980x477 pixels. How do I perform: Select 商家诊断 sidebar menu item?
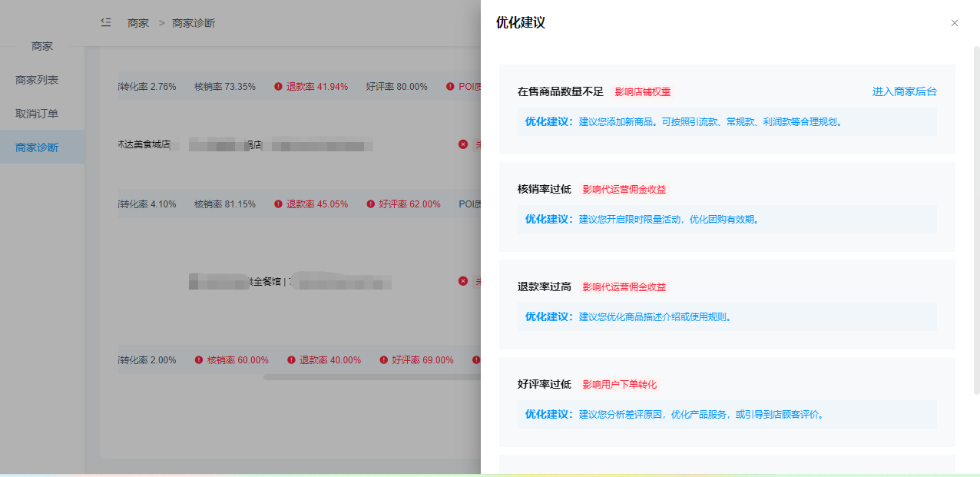coord(37,147)
